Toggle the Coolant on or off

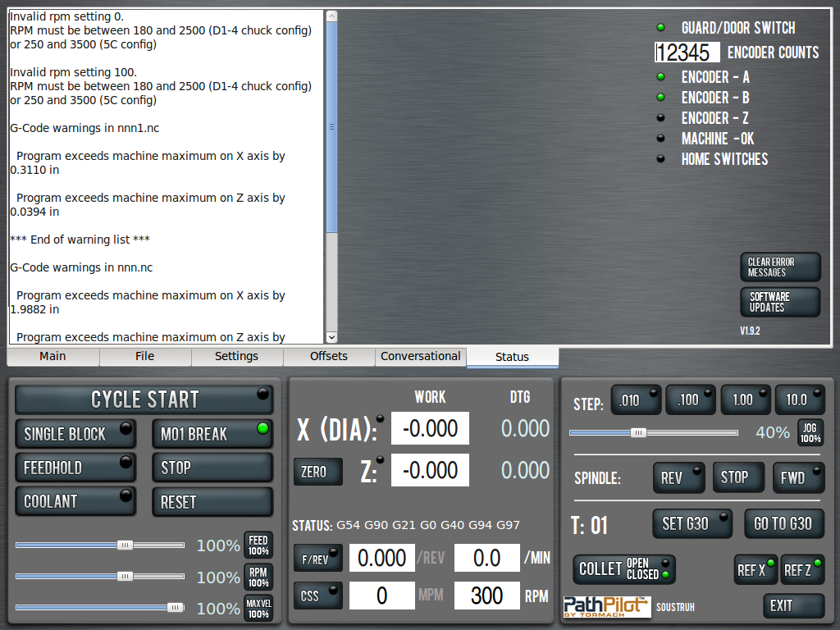pyautogui.click(x=75, y=501)
